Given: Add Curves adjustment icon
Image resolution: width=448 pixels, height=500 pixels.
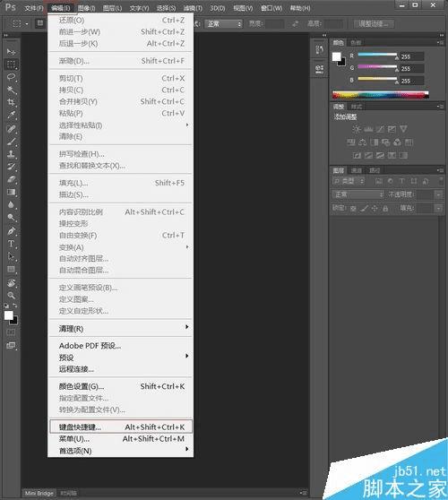Looking at the screenshot, I should pos(380,129).
